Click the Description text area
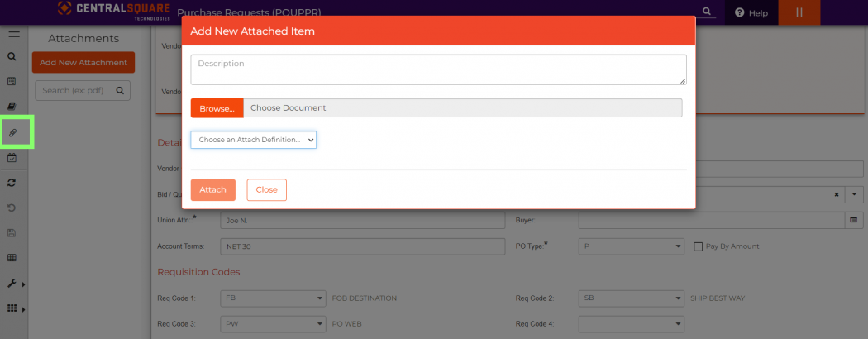This screenshot has width=868, height=339. click(x=438, y=69)
